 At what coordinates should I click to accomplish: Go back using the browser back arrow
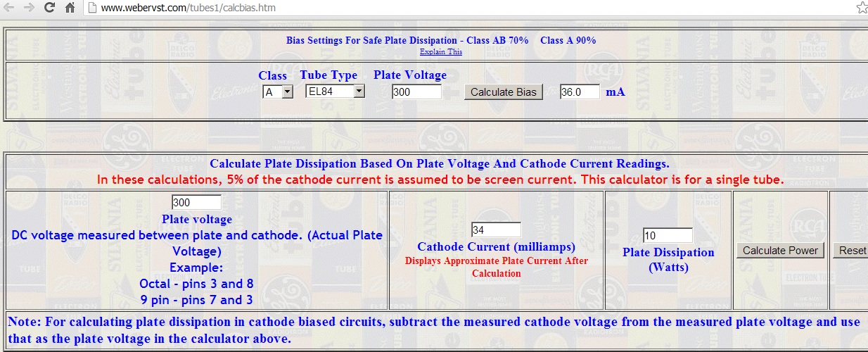[9, 8]
